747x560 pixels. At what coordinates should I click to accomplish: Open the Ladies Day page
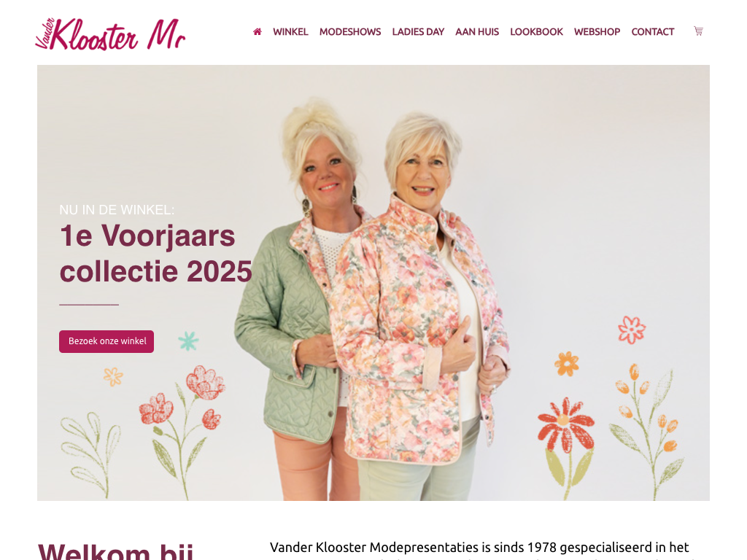(x=418, y=31)
